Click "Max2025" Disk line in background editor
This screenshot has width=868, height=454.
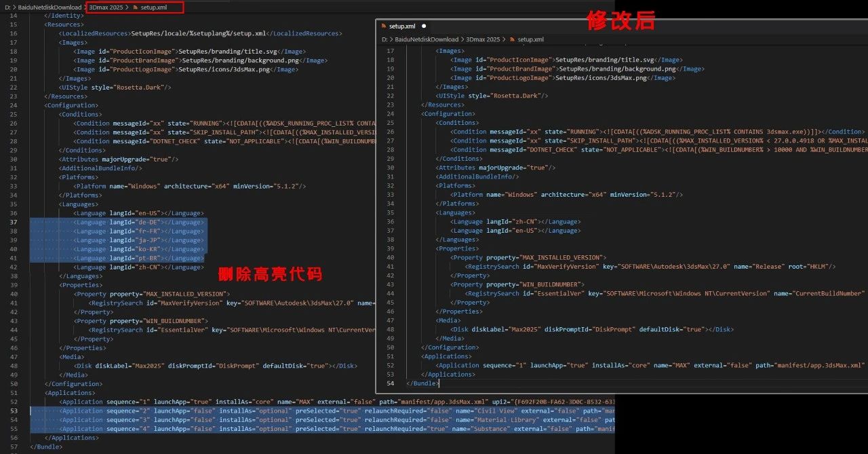pyautogui.click(x=215, y=366)
